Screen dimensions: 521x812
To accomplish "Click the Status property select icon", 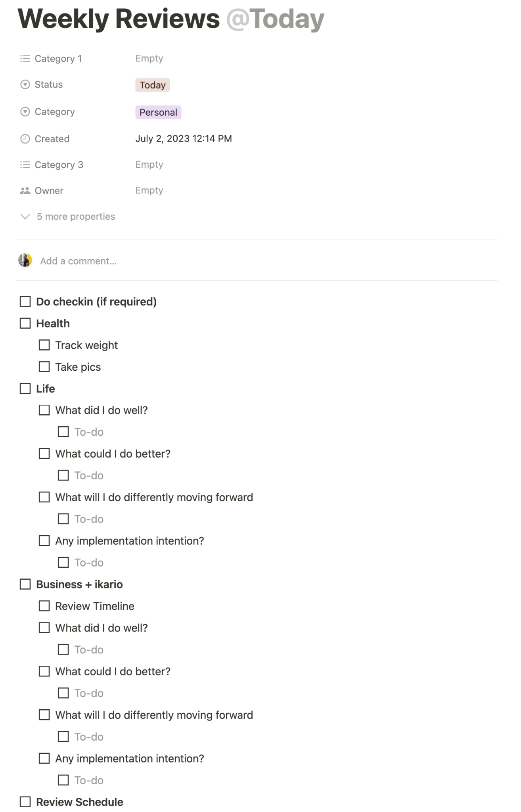I will coord(25,84).
